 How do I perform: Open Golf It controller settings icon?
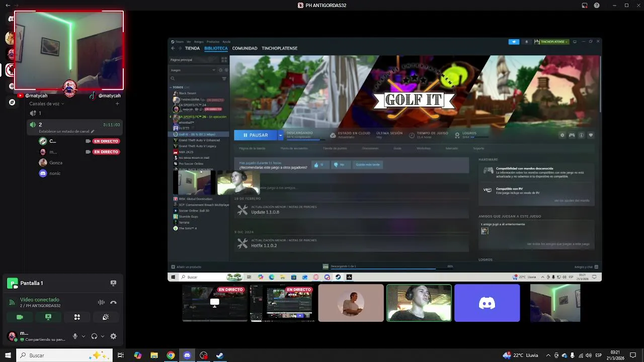pyautogui.click(x=572, y=135)
